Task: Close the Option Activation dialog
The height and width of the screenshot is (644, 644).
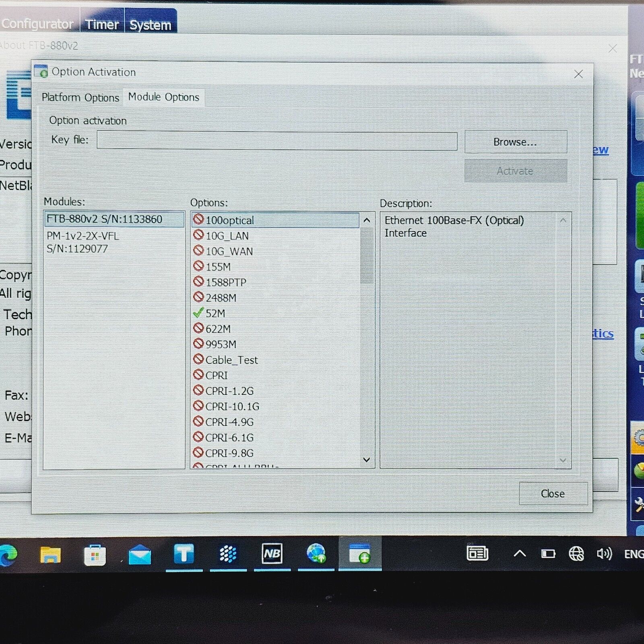Action: 553,493
